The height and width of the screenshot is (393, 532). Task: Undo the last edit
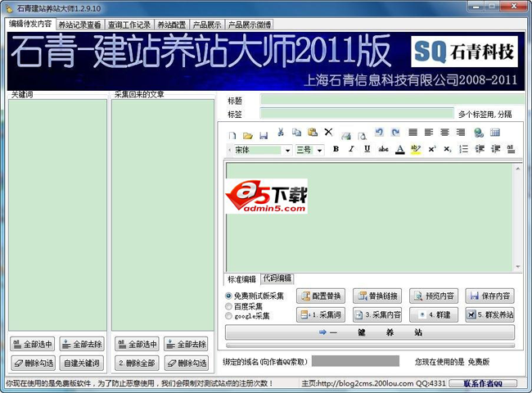click(x=379, y=132)
